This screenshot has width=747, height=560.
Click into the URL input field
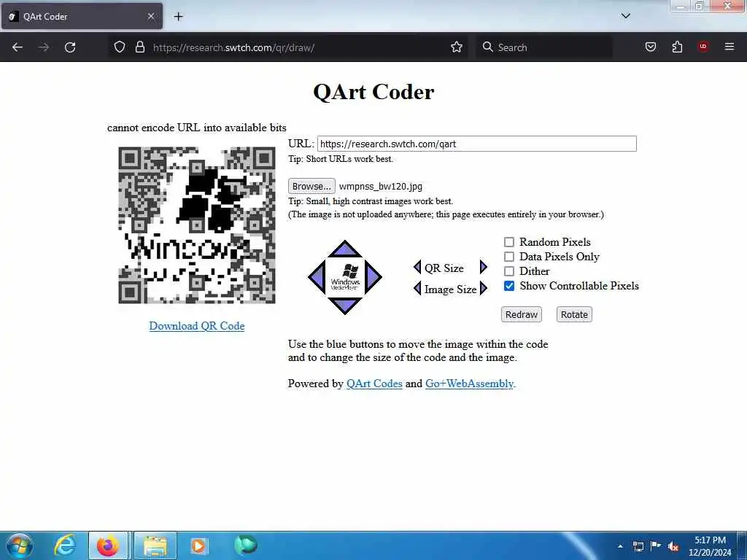(x=477, y=144)
